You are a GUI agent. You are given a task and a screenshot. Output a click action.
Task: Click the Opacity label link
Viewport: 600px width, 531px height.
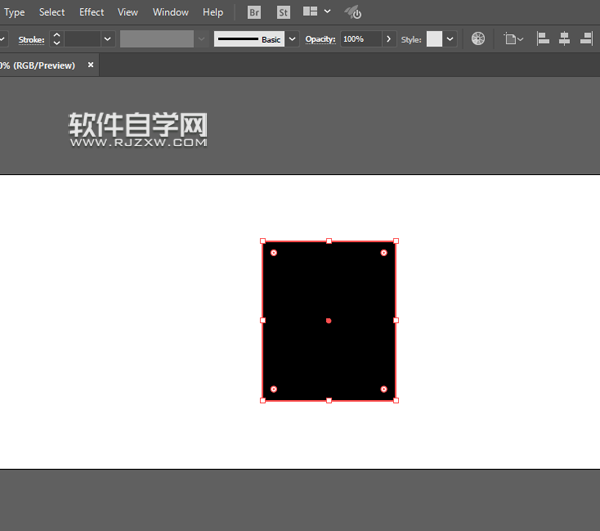click(x=320, y=39)
